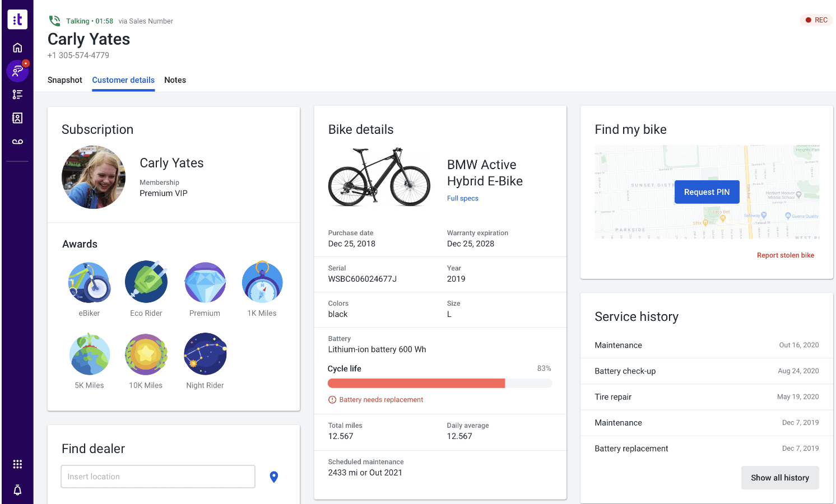This screenshot has width=836, height=504.
Task: Click the Lithium-ion battery 600 Wh text
Action: click(x=377, y=349)
